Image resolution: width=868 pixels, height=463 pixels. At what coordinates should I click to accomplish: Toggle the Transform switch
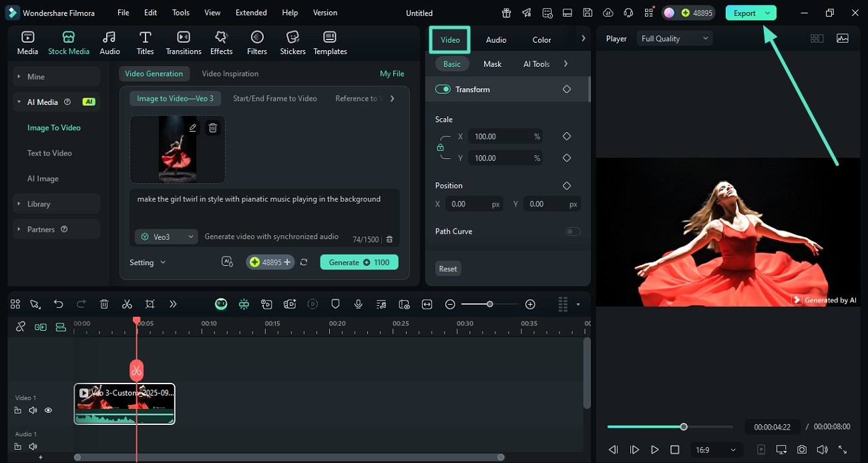tap(443, 89)
